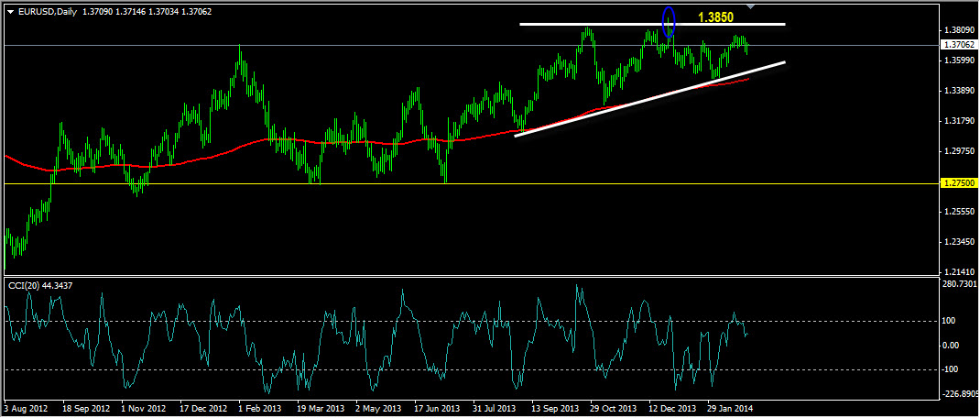Click the 1.23450 price scale value
980x418 pixels.
click(x=959, y=242)
